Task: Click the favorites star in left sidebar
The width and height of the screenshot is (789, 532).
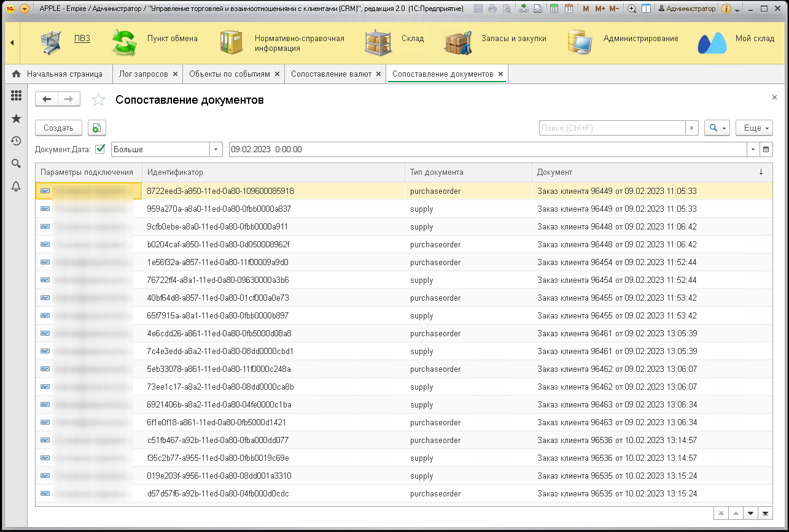Action: point(17,118)
